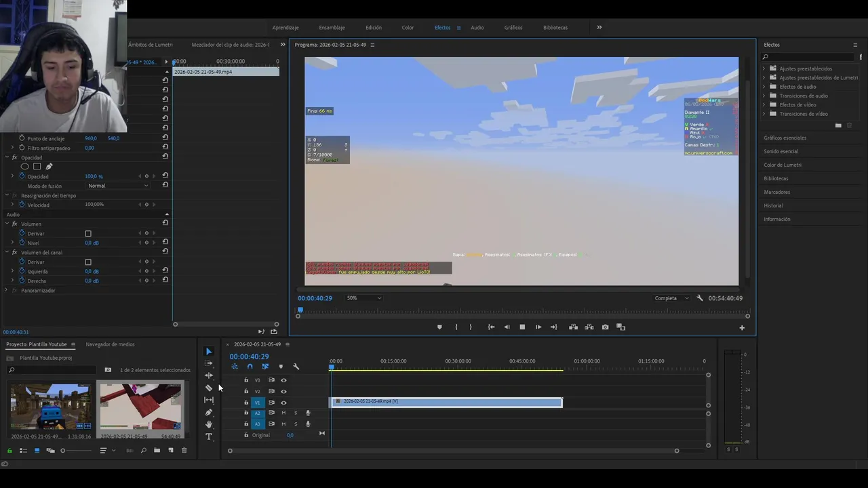This screenshot has height=488, width=868.
Task: Select the Razor tool
Action: point(209,388)
